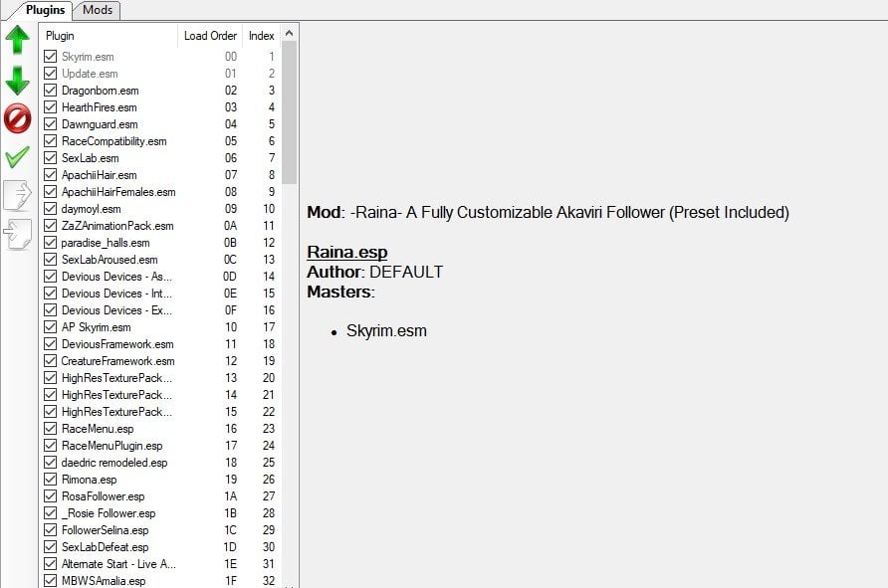Screen dimensions: 888x588
Task: Click the red disable-all plugins icon
Action: [x=18, y=118]
